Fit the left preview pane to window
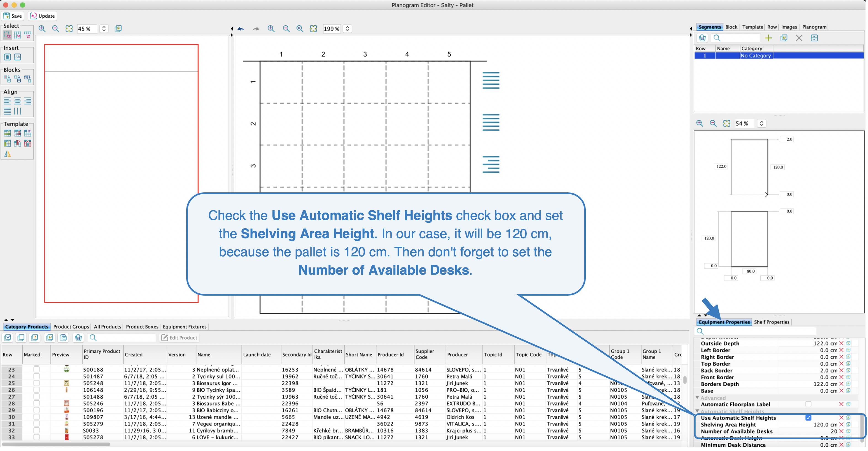 [x=69, y=29]
